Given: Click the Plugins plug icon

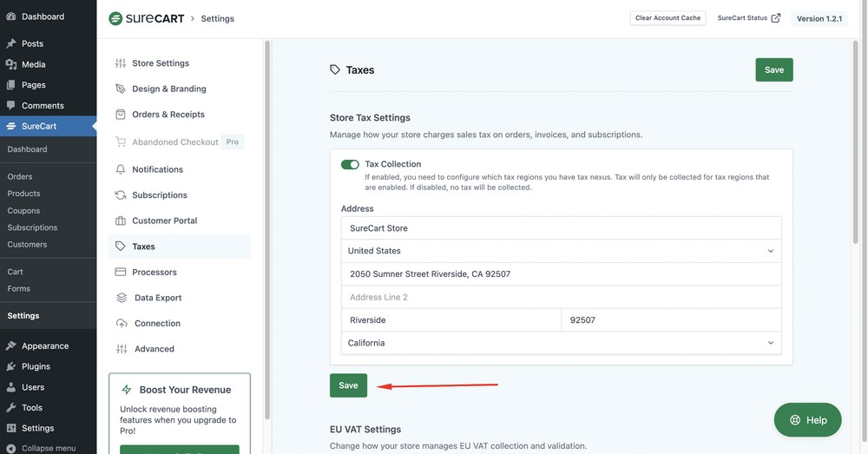Looking at the screenshot, I should click(10, 366).
